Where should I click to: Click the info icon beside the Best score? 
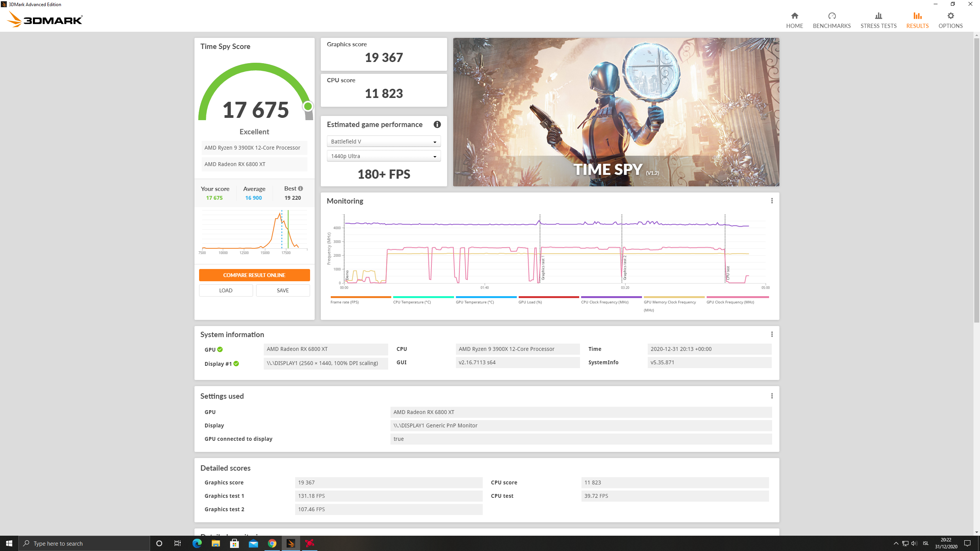[300, 188]
